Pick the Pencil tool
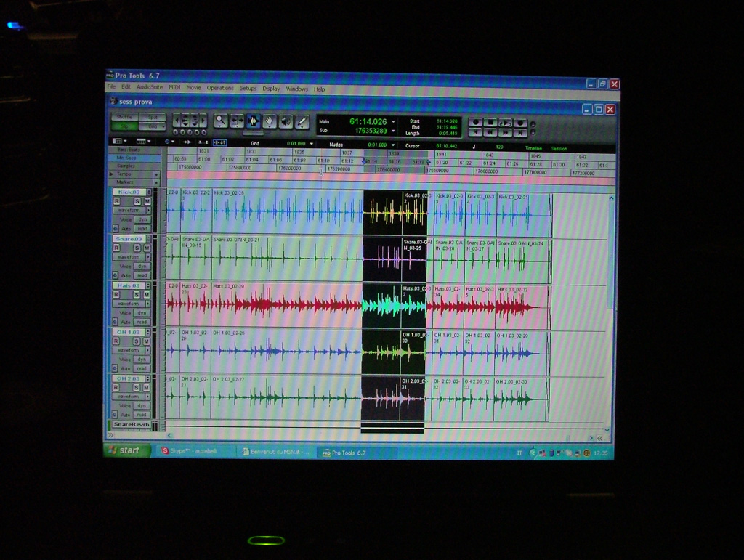This screenshot has height=560, width=744. click(x=302, y=121)
